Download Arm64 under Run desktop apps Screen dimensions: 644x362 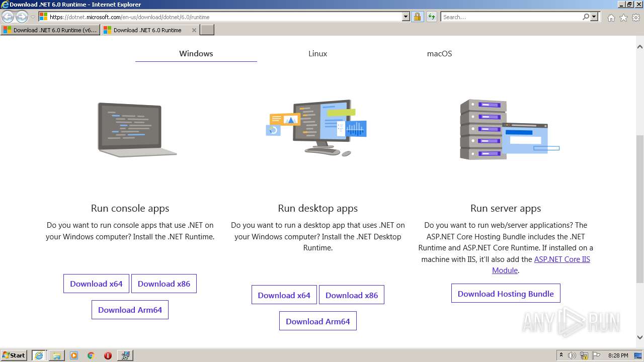point(318,321)
